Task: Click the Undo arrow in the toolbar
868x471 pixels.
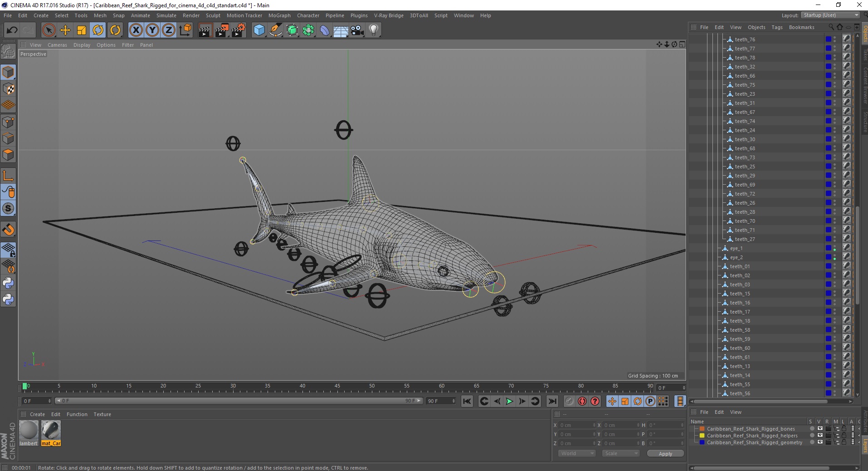Action: click(x=12, y=30)
